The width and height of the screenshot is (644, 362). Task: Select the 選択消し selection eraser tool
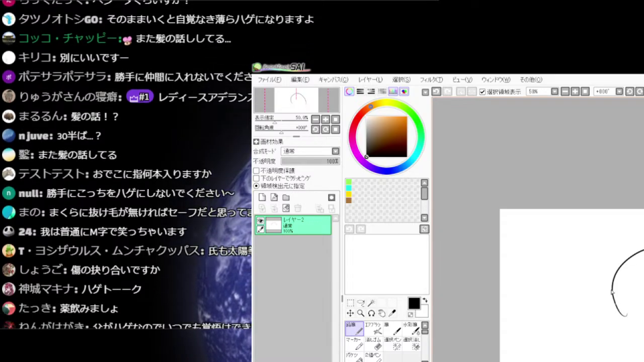pos(411,344)
